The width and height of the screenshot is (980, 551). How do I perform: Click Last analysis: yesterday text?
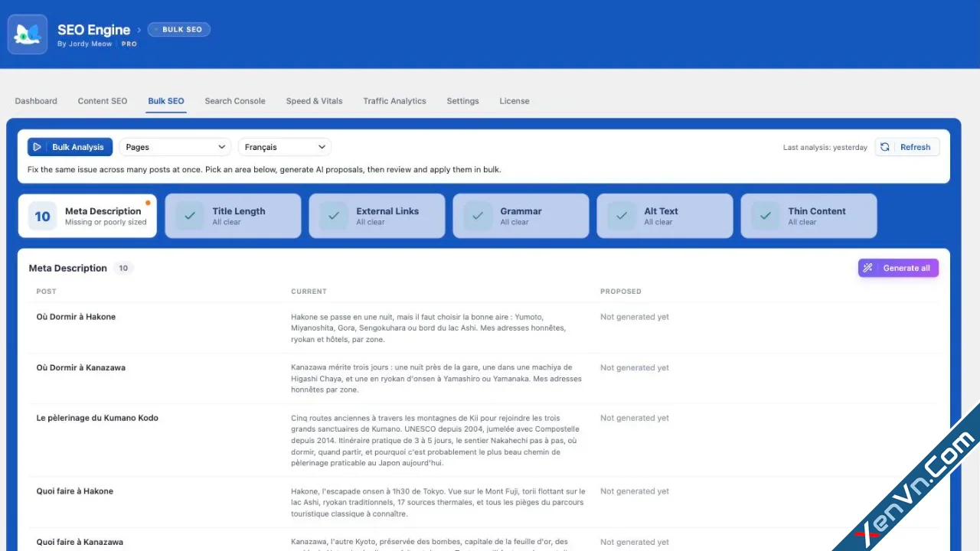825,147
